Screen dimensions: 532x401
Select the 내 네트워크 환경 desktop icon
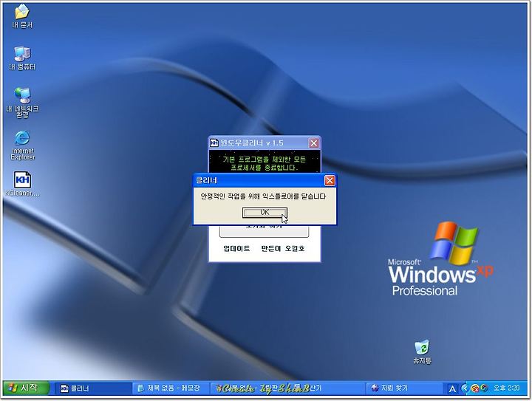point(22,103)
